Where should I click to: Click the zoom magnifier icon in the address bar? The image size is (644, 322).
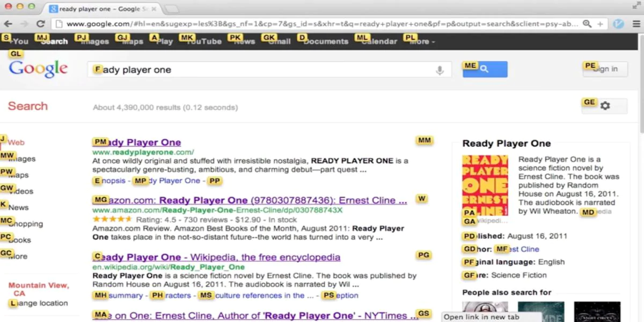pyautogui.click(x=588, y=24)
